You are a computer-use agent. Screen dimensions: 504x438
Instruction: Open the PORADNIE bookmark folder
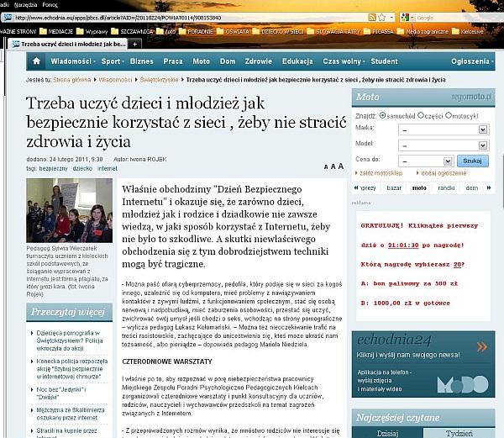coord(196,31)
